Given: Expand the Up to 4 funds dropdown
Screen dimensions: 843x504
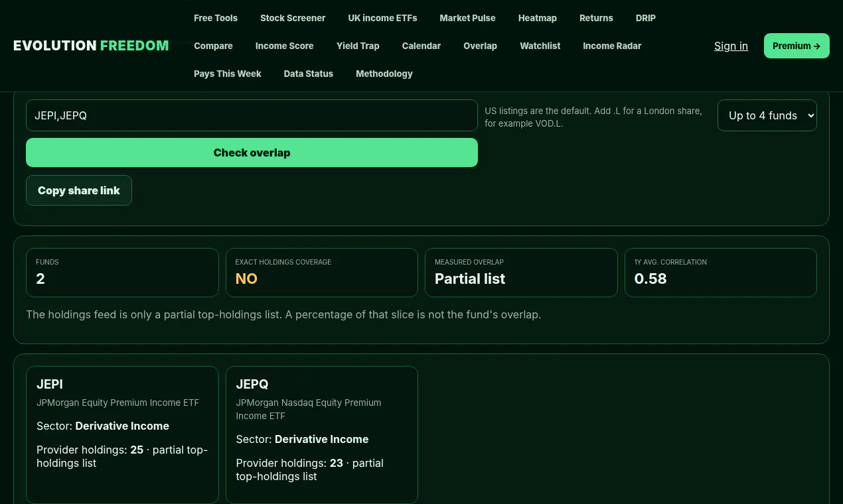Looking at the screenshot, I should click(x=767, y=115).
